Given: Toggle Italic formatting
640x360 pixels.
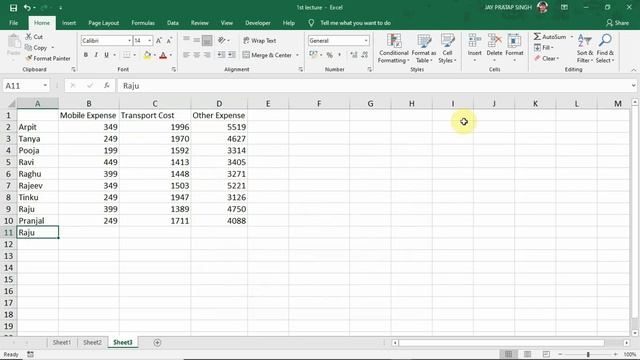Looking at the screenshot, I should click(x=96, y=55).
